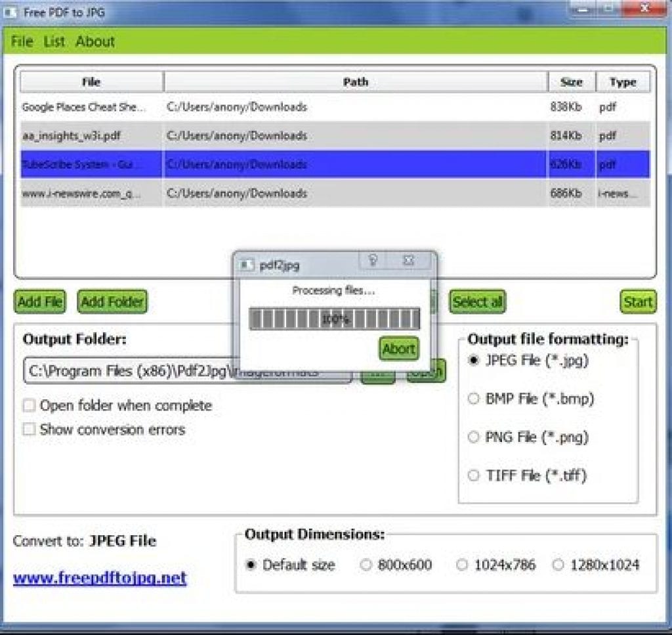This screenshot has width=672, height=635.
Task: Set output dimensions to 800x600
Action: click(x=366, y=565)
